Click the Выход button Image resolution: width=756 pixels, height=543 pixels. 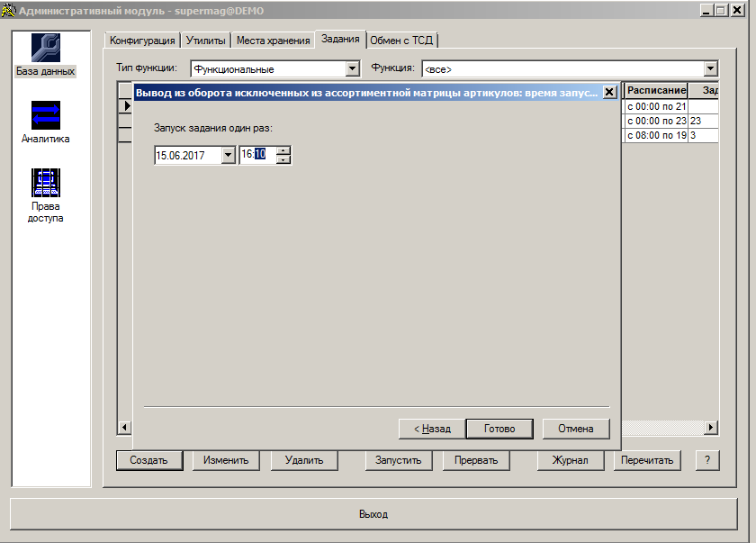(x=373, y=514)
